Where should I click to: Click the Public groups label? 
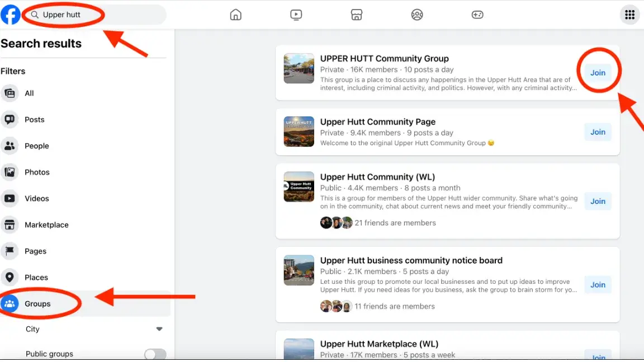point(49,354)
